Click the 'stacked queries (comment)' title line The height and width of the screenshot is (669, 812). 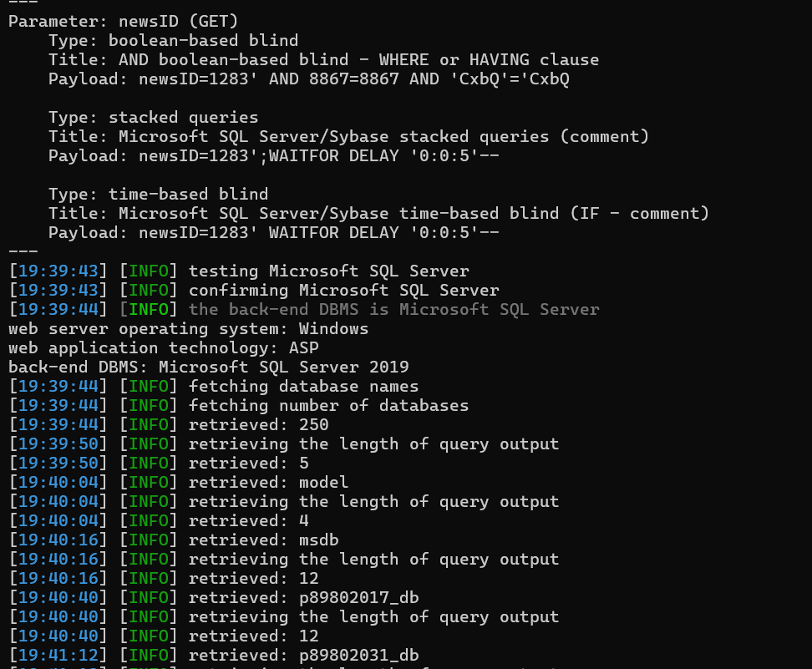(348, 136)
